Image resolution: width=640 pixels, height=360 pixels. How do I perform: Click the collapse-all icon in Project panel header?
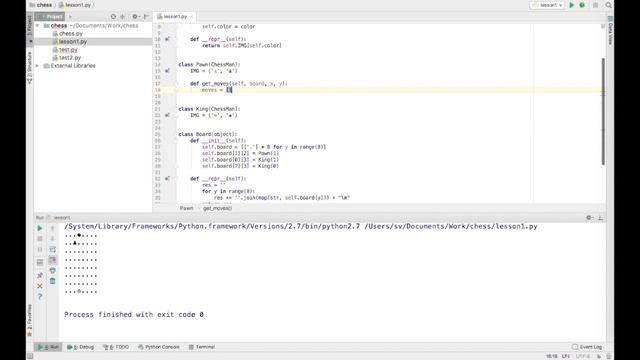pyautogui.click(x=122, y=17)
